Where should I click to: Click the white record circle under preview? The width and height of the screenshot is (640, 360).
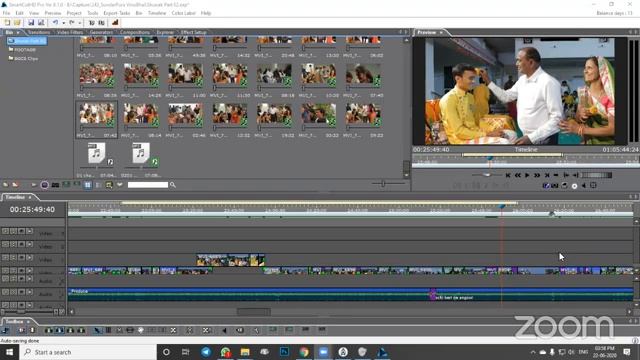(x=574, y=186)
